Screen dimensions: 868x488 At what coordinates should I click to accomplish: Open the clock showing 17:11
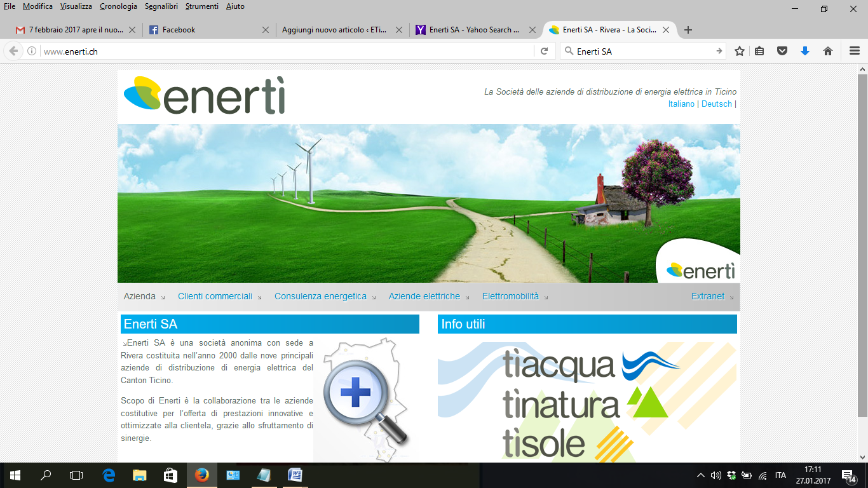(813, 475)
